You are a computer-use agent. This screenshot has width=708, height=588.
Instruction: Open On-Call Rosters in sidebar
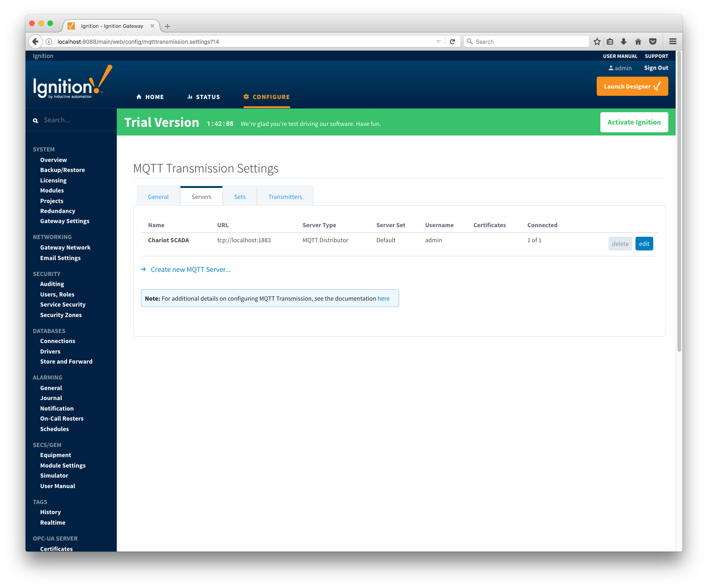pos(62,419)
